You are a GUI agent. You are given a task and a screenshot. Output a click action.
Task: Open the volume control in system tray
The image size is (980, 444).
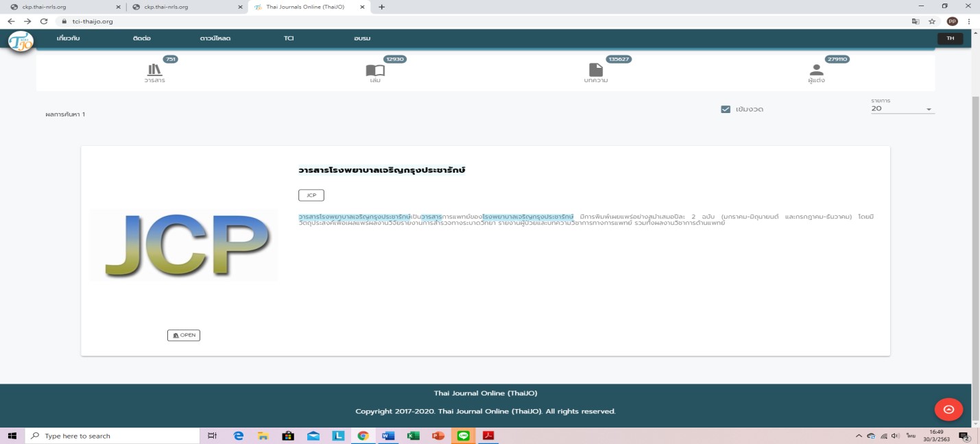click(x=896, y=436)
